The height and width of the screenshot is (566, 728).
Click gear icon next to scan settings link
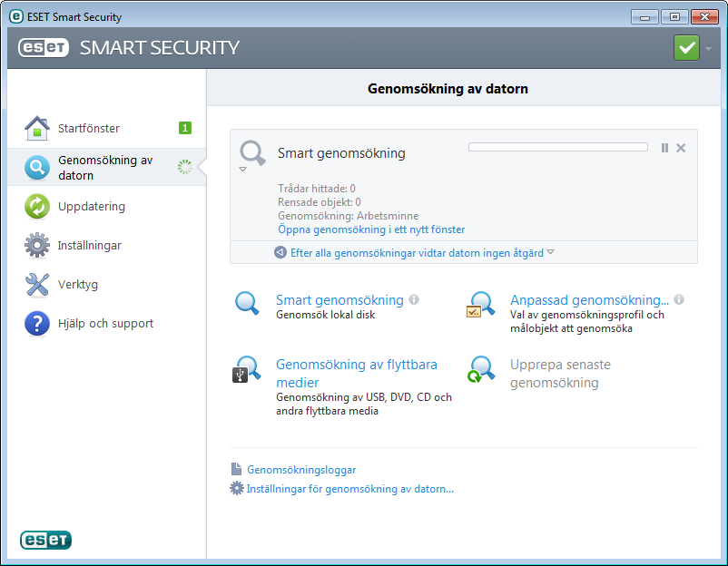click(x=237, y=488)
